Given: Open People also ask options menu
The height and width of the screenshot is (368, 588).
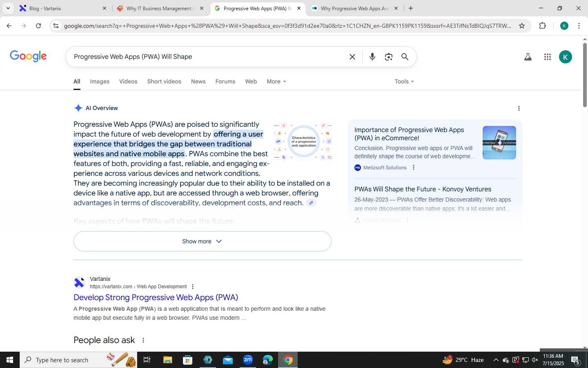Looking at the screenshot, I should (x=143, y=340).
